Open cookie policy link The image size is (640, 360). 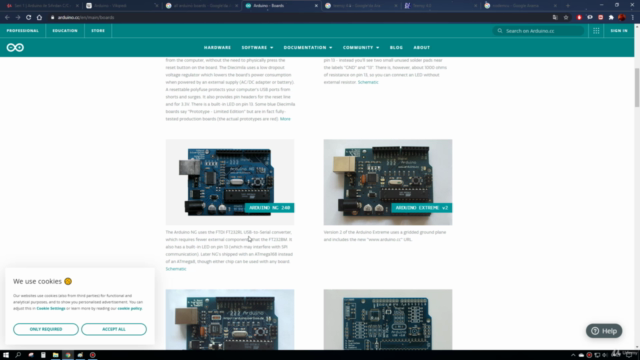coord(129,309)
